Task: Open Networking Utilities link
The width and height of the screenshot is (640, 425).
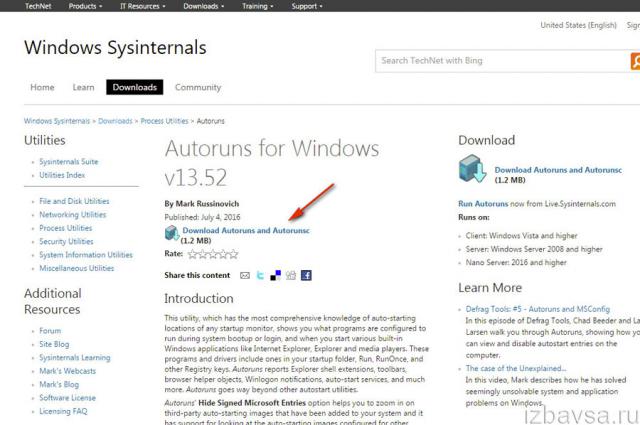Action: (x=73, y=215)
